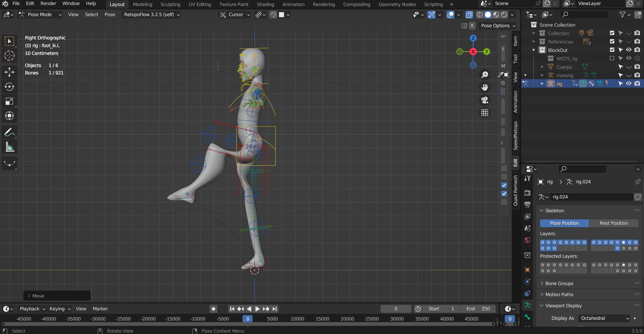
Task: Select the Scale tool
Action: point(9,101)
